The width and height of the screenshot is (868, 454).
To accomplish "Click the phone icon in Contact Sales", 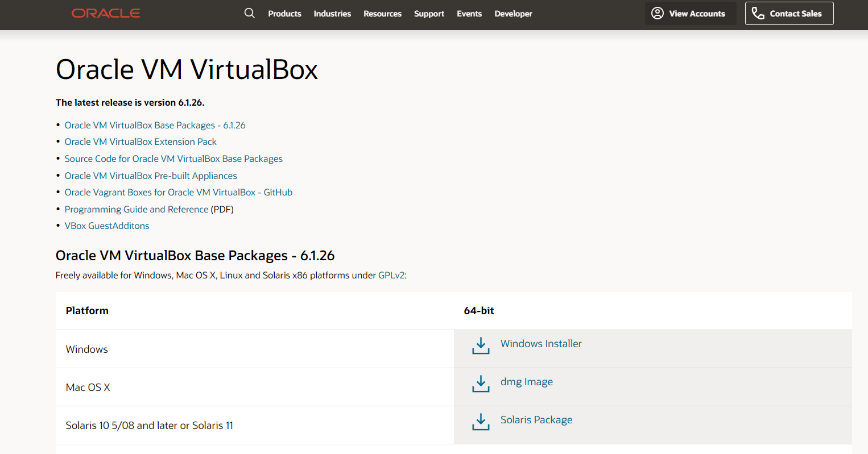I will click(758, 13).
